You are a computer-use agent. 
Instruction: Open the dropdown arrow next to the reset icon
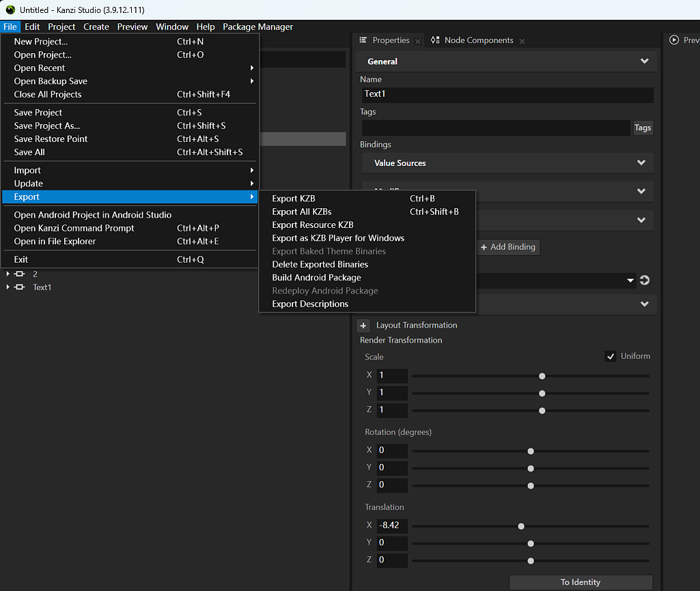(x=630, y=280)
